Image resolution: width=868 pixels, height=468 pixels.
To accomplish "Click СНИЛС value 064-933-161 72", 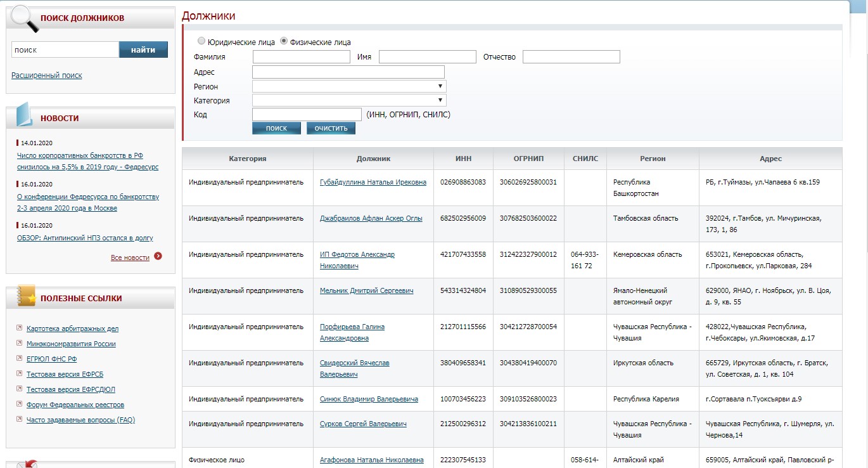I will click(585, 260).
